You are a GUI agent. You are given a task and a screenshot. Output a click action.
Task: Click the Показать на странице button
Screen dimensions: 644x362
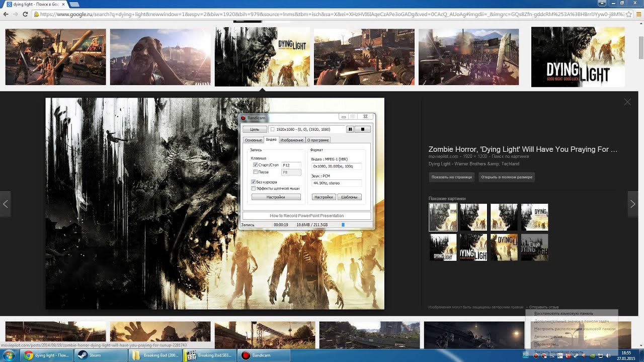coord(452,177)
